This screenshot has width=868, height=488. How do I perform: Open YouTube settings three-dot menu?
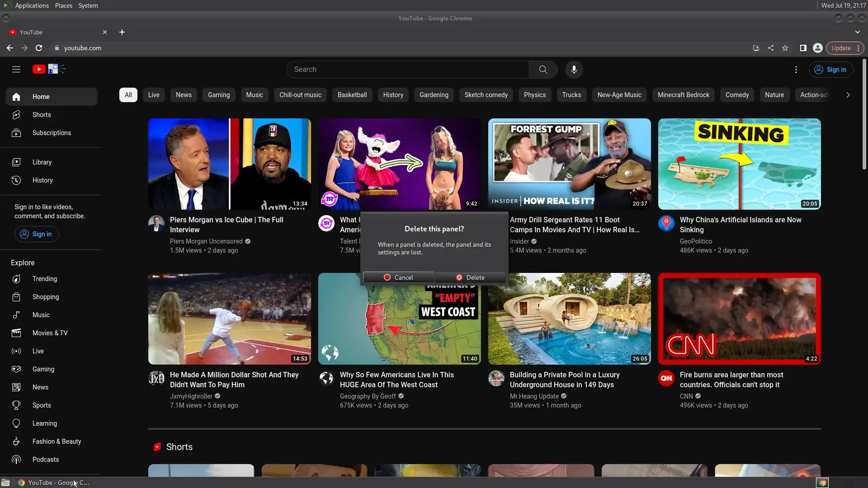pyautogui.click(x=796, y=70)
